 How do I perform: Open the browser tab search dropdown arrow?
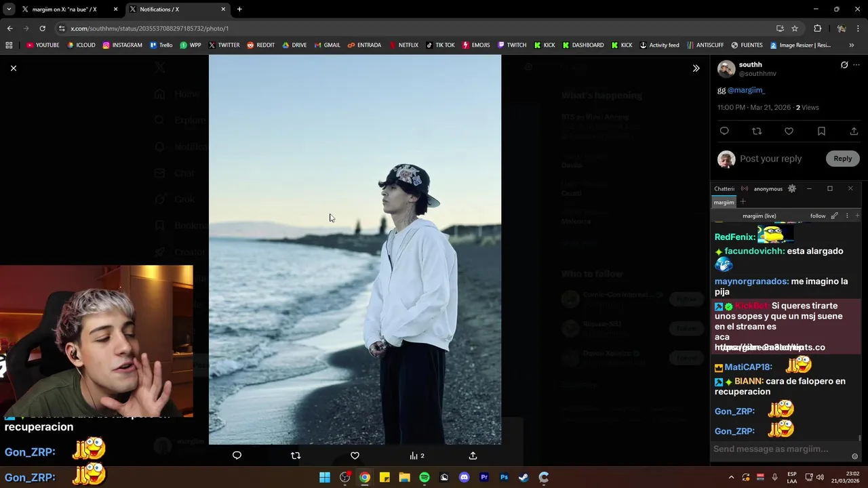8,9
